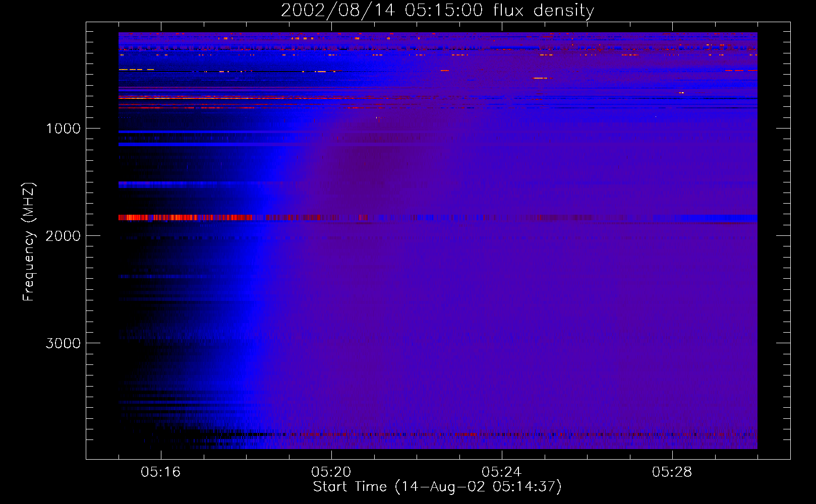The height and width of the screenshot is (504, 816).
Task: Click the 'Frequency (MHZ)' axis label
Action: pos(29,241)
